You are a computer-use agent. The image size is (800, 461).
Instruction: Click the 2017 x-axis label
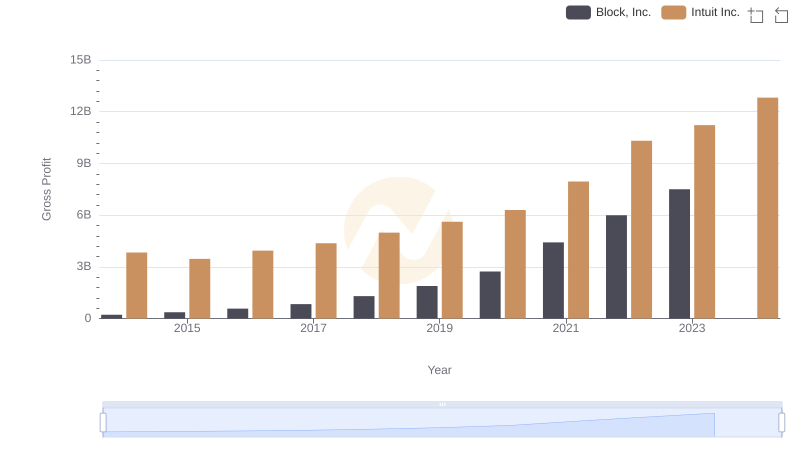tap(313, 328)
